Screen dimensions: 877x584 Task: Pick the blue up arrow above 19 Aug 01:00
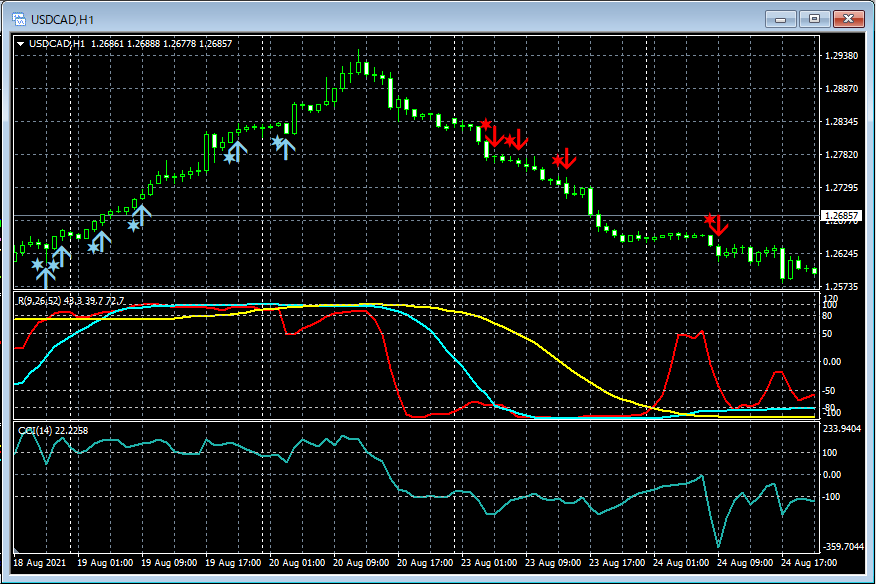point(101,240)
